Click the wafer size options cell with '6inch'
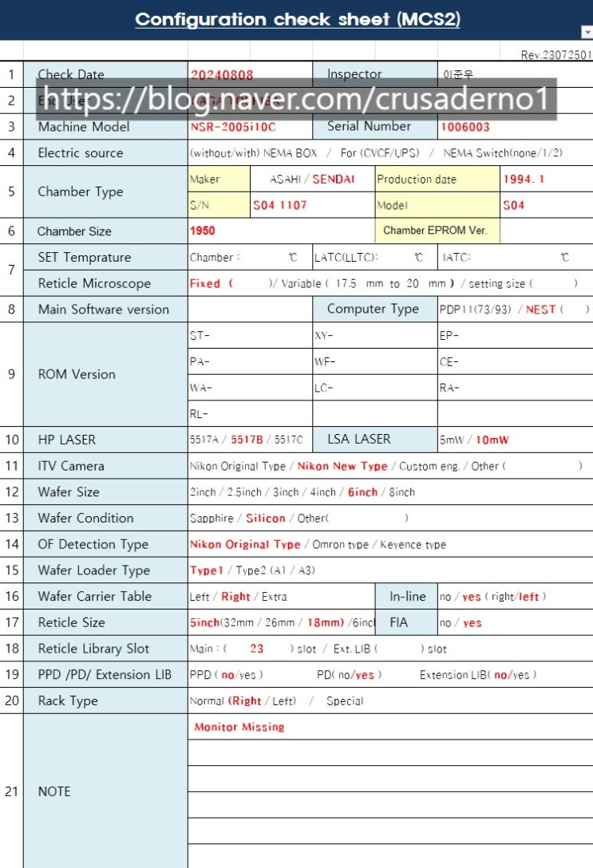Image resolution: width=593 pixels, height=868 pixels. click(x=390, y=491)
